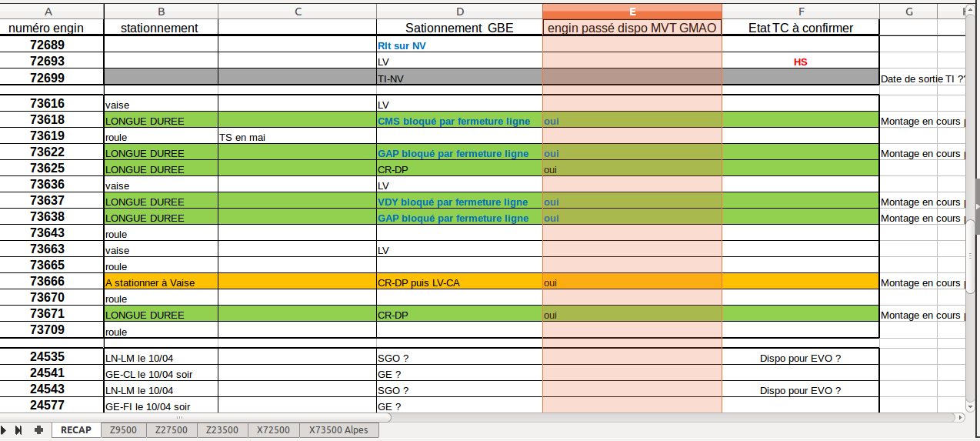Switch to the RECAP sheet tab
This screenshot has height=441, width=980.
pos(76,430)
